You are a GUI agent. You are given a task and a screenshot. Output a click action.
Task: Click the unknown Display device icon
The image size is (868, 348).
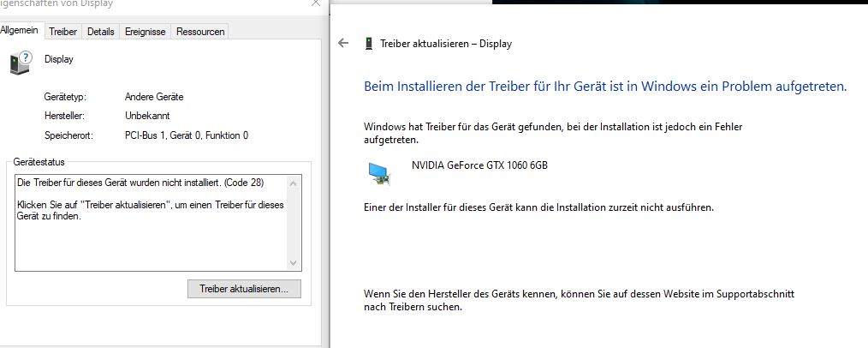[21, 63]
